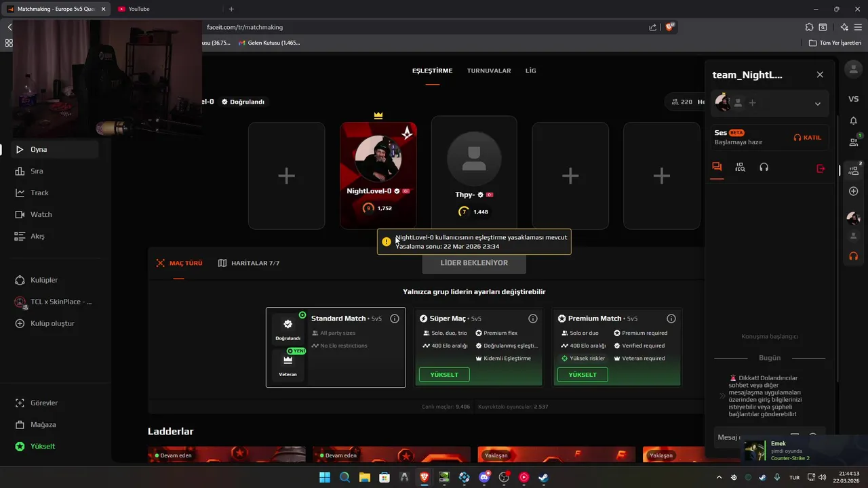Select the Veteran badge in Standard Match

[x=288, y=365]
